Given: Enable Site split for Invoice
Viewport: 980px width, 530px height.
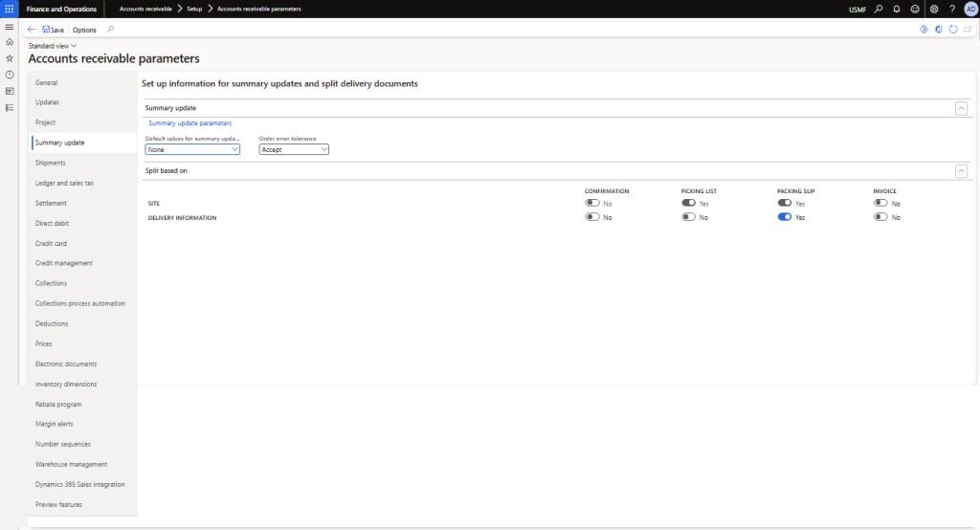Looking at the screenshot, I should (880, 203).
